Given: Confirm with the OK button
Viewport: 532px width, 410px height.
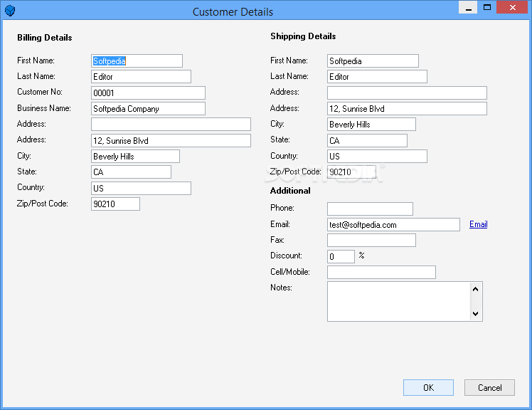Looking at the screenshot, I should (429, 388).
